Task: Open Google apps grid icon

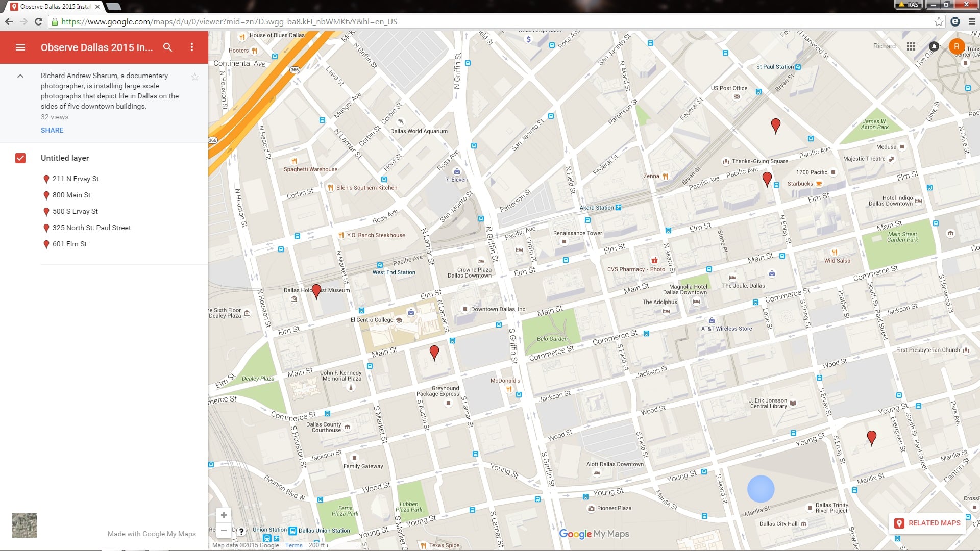Action: [x=911, y=46]
